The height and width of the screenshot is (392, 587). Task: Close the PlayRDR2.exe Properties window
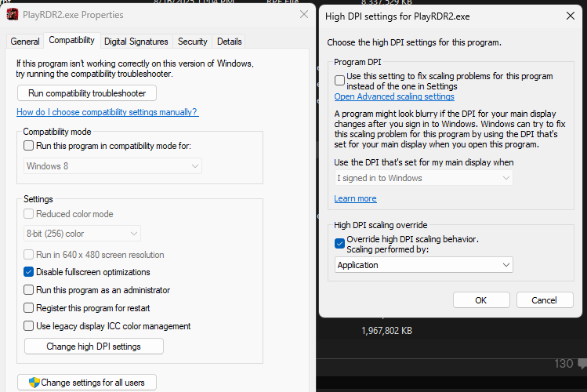pyautogui.click(x=304, y=14)
